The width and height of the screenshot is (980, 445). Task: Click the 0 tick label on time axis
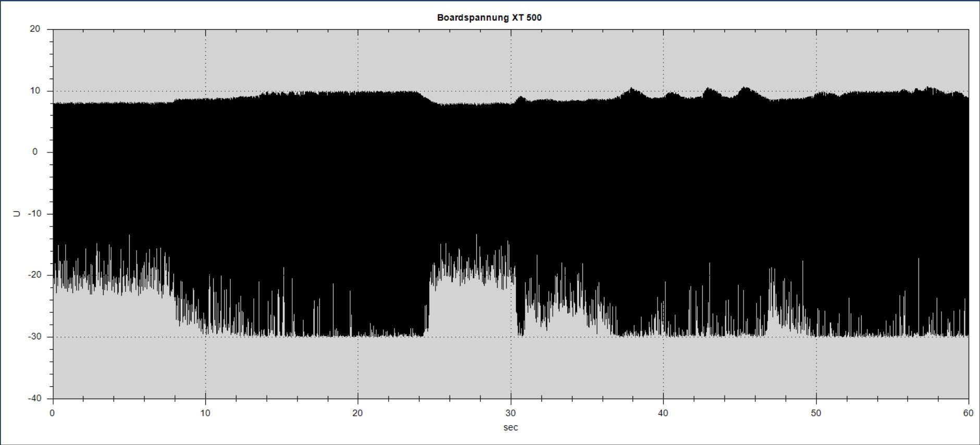tap(53, 413)
